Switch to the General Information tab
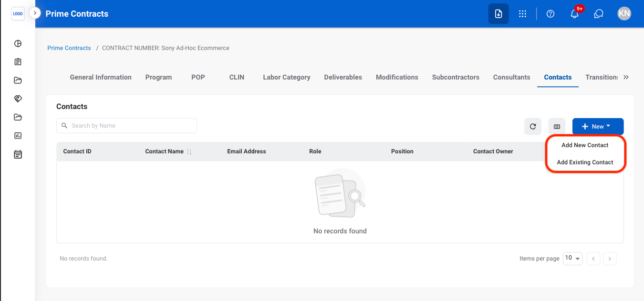This screenshot has width=644, height=301. pos(101,77)
